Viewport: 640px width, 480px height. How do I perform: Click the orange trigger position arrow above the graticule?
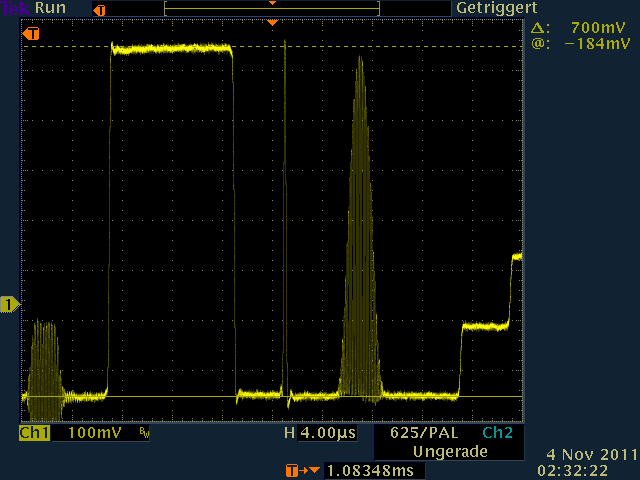click(272, 22)
